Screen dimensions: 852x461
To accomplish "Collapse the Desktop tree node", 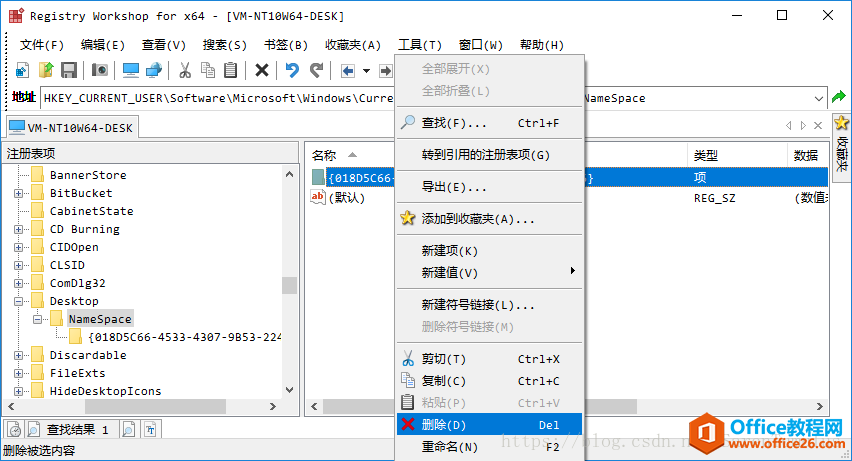I will coord(19,301).
